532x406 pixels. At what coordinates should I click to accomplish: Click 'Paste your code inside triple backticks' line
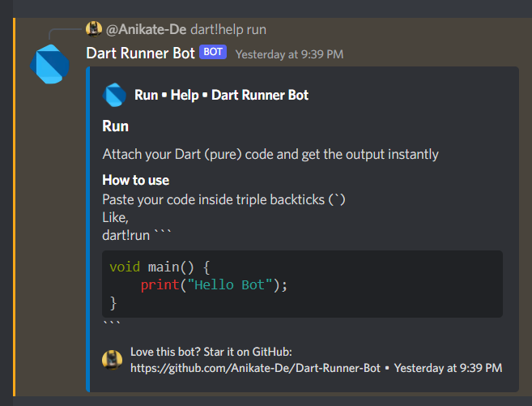pos(224,199)
